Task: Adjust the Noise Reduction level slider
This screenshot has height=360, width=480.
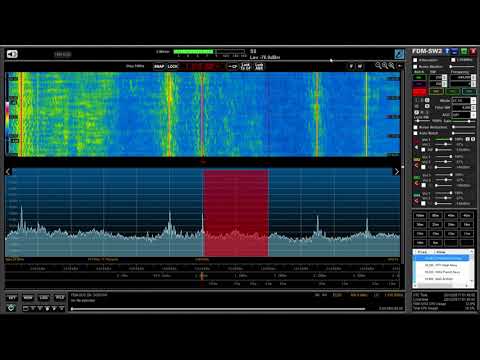Action: pyautogui.click(x=464, y=127)
